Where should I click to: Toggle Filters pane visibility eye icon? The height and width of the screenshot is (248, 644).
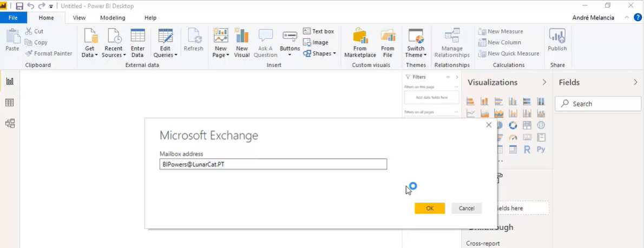(448, 77)
